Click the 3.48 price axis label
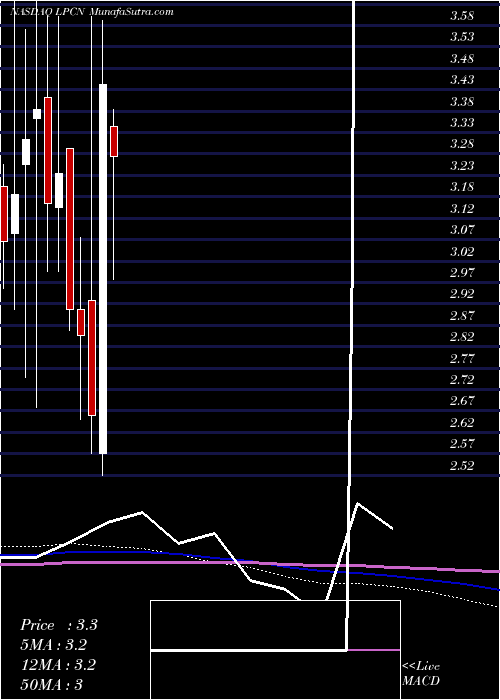500x700 pixels. pyautogui.click(x=462, y=58)
